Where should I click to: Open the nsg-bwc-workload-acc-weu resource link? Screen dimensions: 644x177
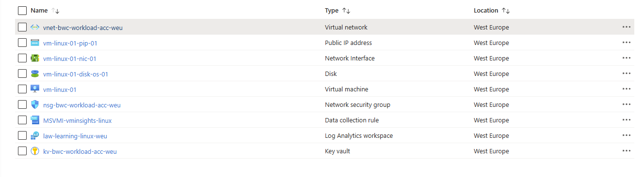(82, 105)
